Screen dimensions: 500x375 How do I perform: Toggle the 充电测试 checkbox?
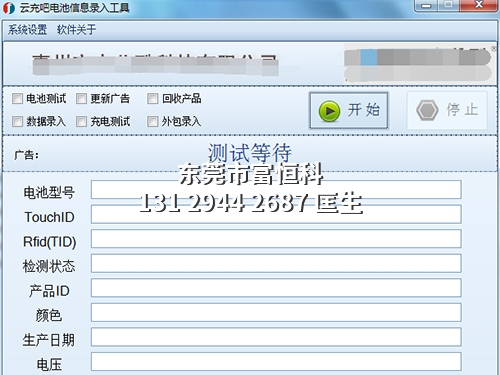point(81,122)
